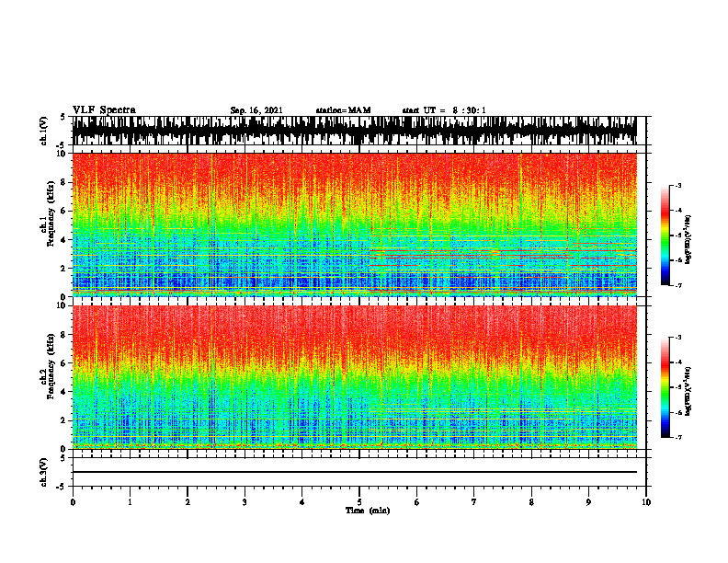Click the "10" kHz tick on ch.1 spectrogram
The image size is (728, 563).
(x=62, y=154)
